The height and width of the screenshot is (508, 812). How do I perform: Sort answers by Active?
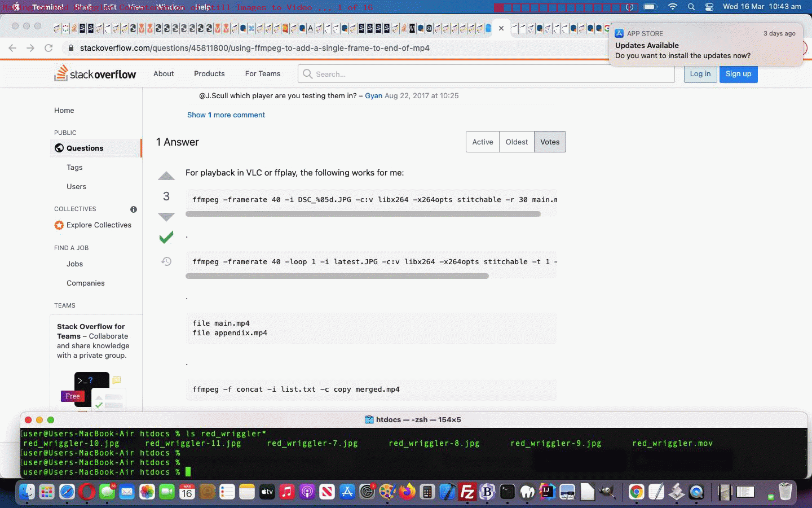pos(483,142)
